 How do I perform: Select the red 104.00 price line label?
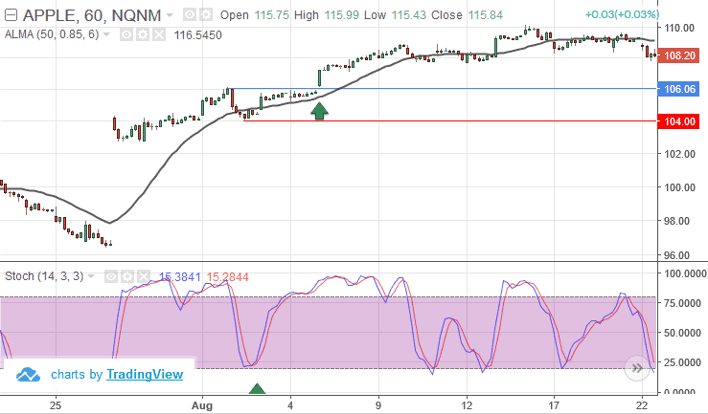point(679,121)
